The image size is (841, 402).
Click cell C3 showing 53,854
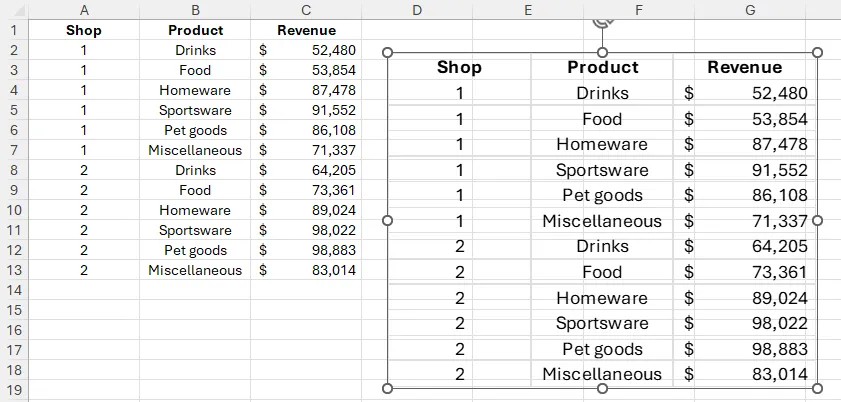306,70
